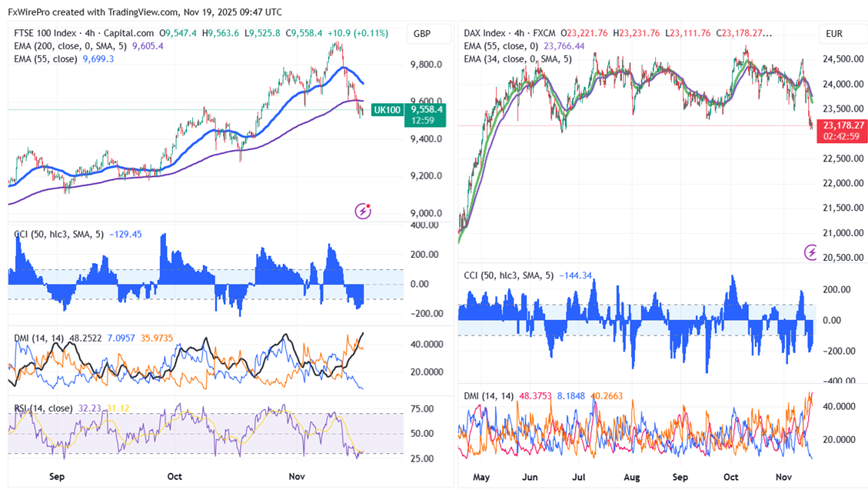
Task: Click DAX EMA (55, close, 0) legend 23,766.44
Action: point(524,46)
